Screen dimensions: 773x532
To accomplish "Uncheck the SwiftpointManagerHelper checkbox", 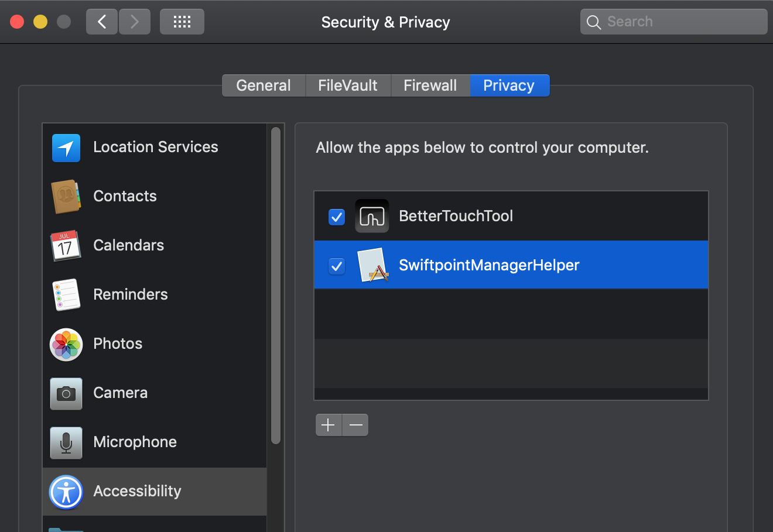I will [337, 266].
